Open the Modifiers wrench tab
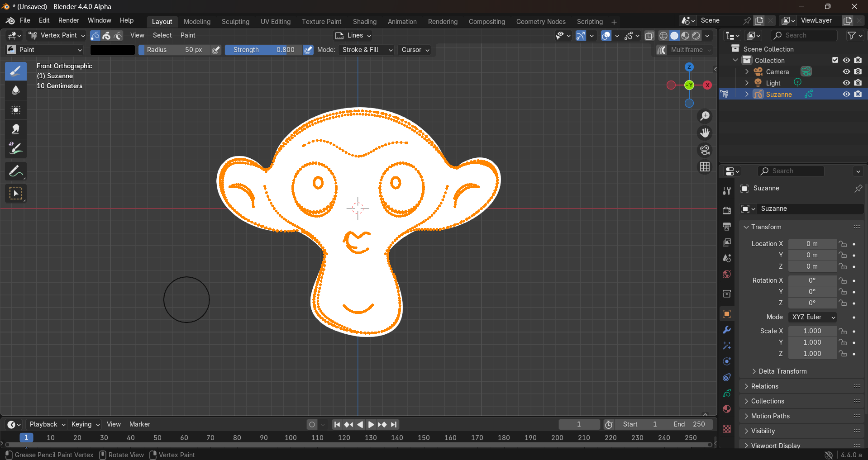 (727, 330)
